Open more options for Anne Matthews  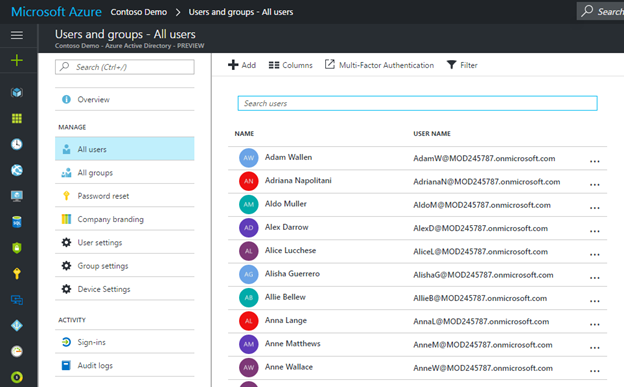[595, 348]
